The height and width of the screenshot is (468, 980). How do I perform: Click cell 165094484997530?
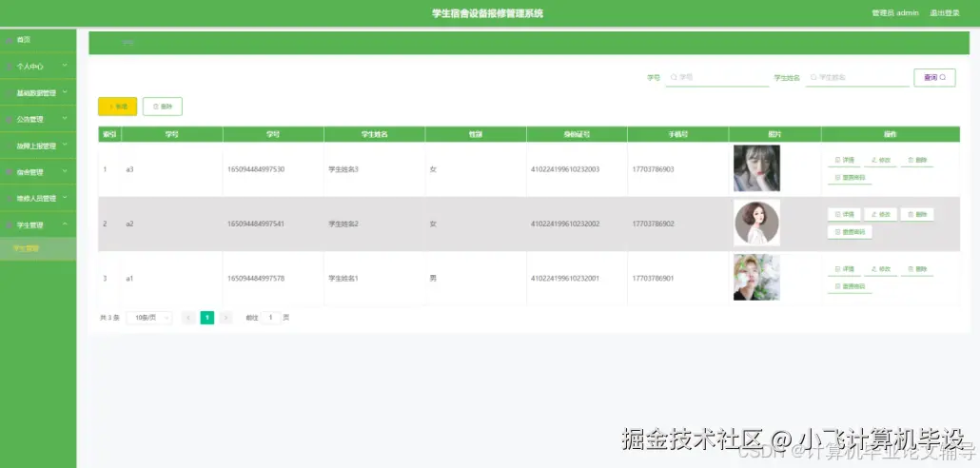click(x=256, y=169)
